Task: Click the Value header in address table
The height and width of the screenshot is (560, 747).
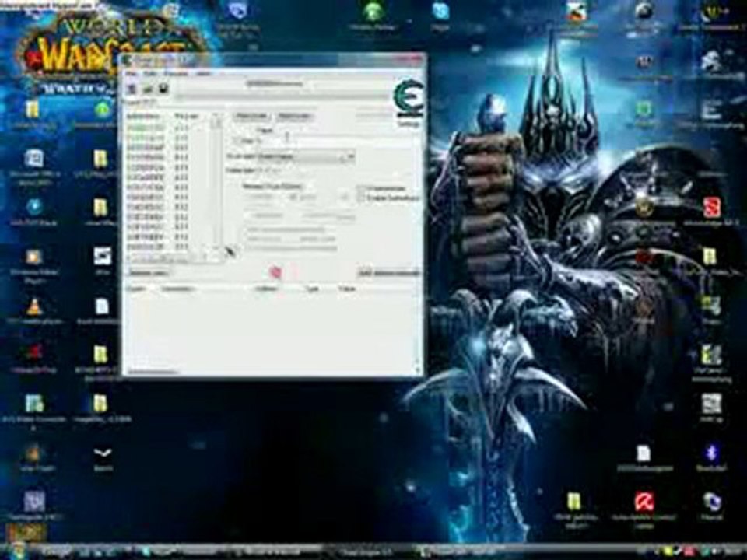Action: [x=347, y=289]
